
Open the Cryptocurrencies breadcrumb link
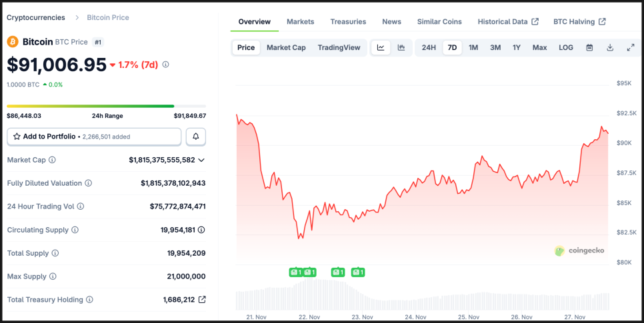[x=36, y=17]
